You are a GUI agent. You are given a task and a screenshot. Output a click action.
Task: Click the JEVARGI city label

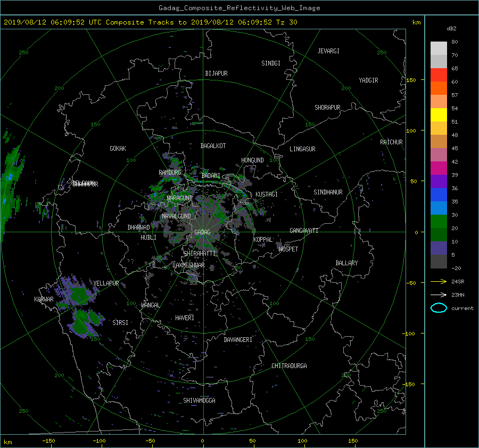tap(328, 51)
